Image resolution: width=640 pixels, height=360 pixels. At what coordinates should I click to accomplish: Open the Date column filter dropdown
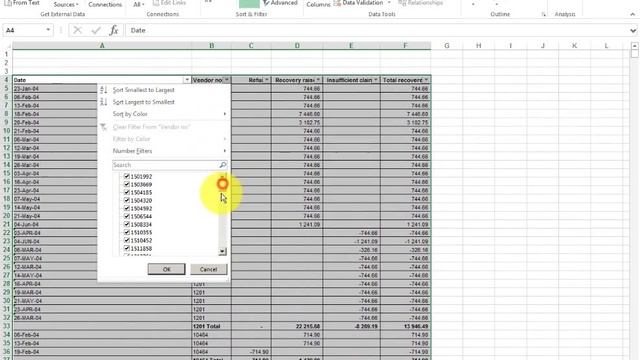click(x=187, y=80)
